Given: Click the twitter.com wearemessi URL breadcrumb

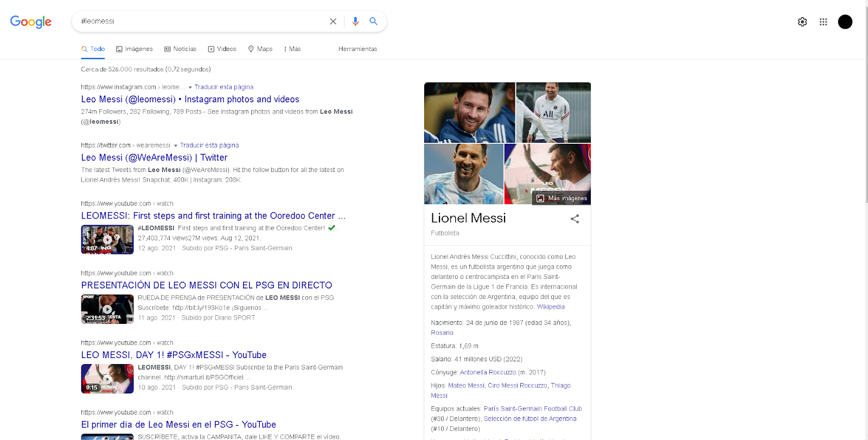Looking at the screenshot, I should pyautogui.click(x=125, y=145).
